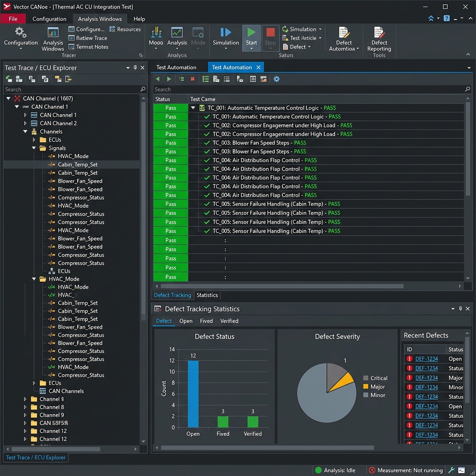Open DEF-1234 link with Minor status
Image resolution: width=476 pixels, height=476 pixels.
(x=426, y=387)
